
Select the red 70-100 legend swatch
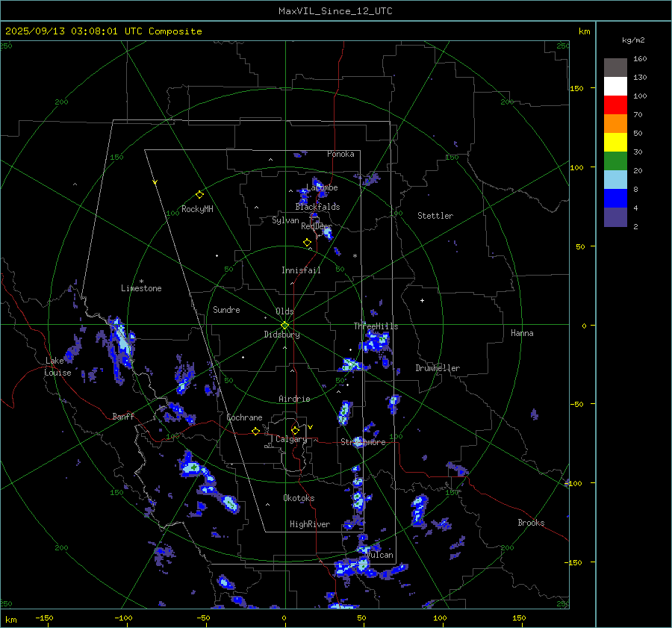(x=615, y=105)
